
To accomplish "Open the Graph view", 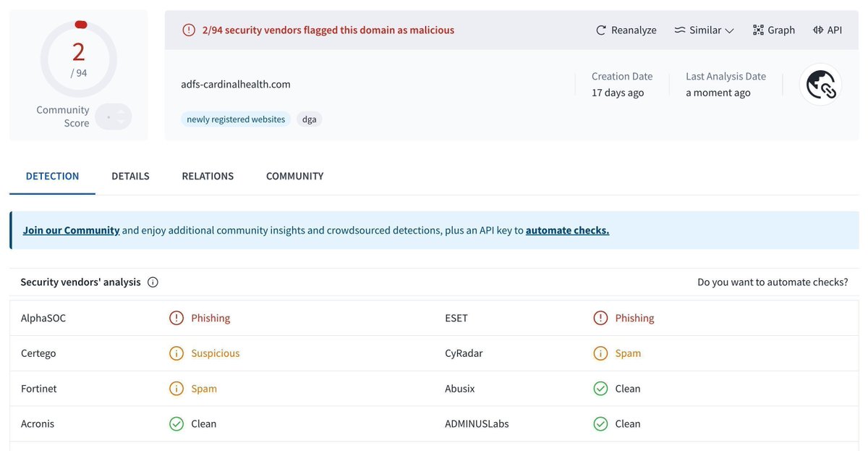I will tap(773, 30).
